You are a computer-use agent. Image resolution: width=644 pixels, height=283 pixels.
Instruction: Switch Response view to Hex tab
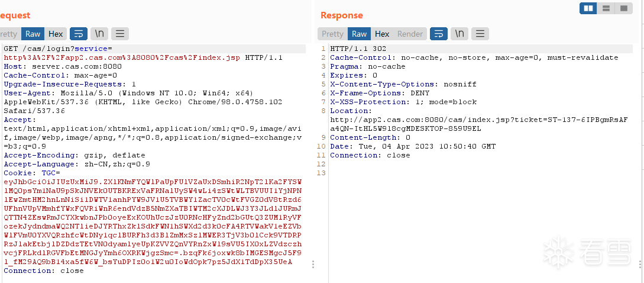[382, 34]
